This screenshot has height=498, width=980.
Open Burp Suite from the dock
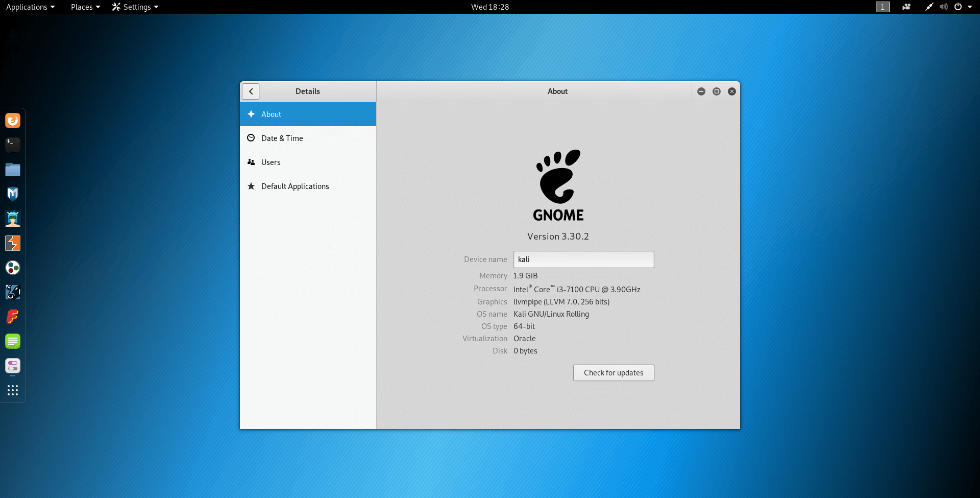[13, 243]
